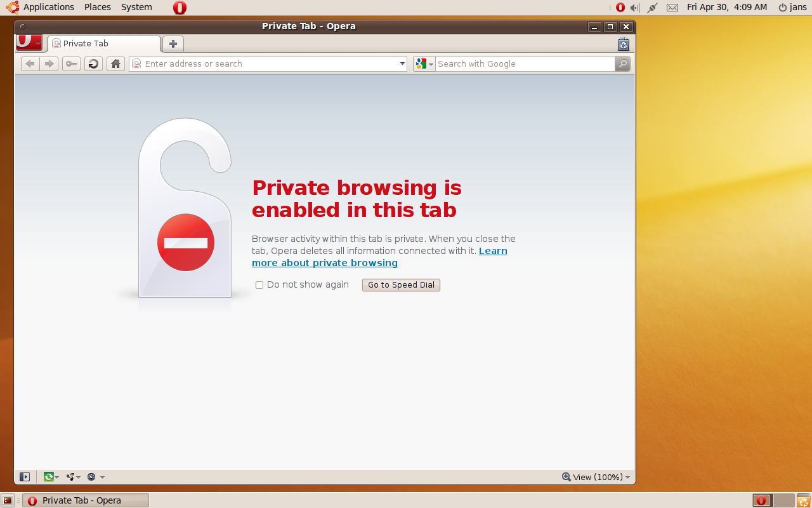812x508 pixels.
Task: Click the 'Go to Speed Dial' button
Action: pyautogui.click(x=401, y=285)
